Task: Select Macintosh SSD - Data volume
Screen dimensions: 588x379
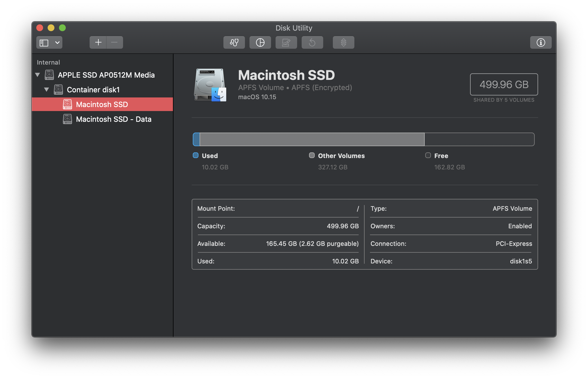Action: 102,119
